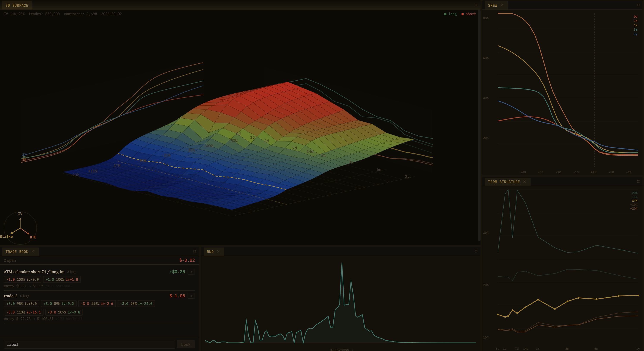The image size is (644, 351).
Task: Select the TRADE BOOK tab
Action: click(17, 252)
